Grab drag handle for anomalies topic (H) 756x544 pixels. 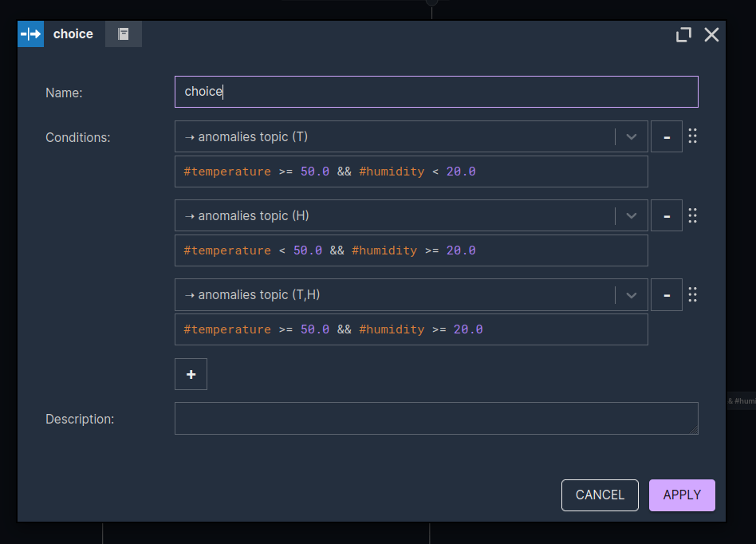(692, 215)
